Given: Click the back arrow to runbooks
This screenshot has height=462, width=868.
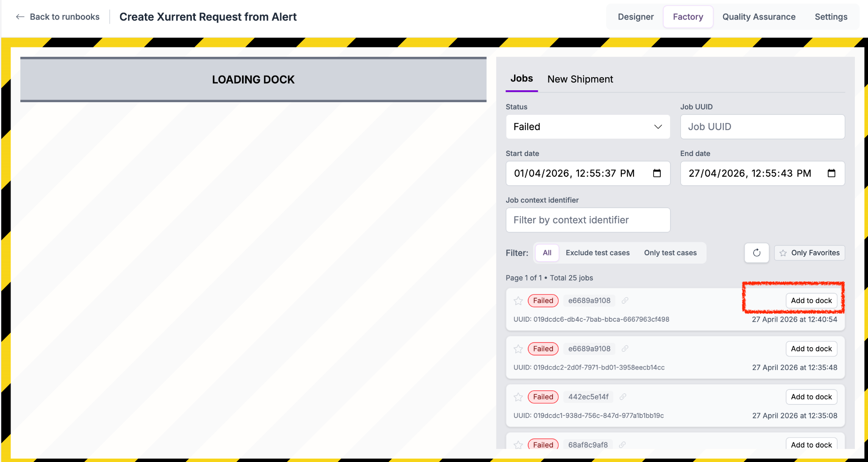Looking at the screenshot, I should pyautogui.click(x=20, y=17).
